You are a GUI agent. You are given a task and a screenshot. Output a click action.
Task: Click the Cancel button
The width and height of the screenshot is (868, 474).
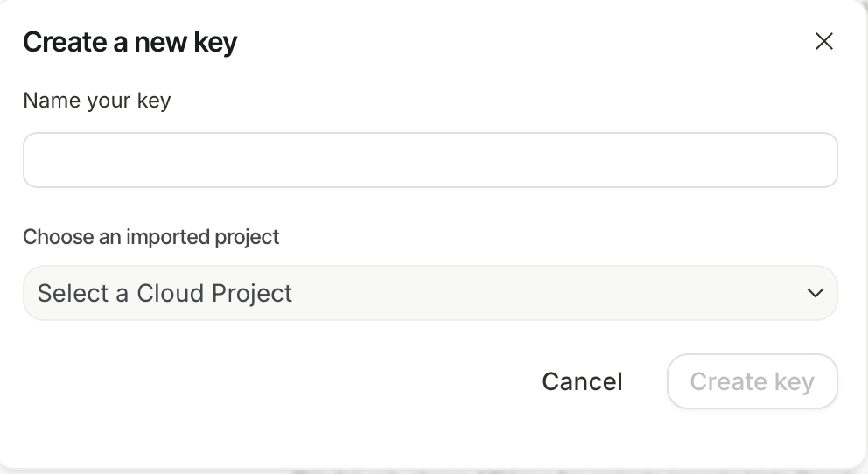click(582, 381)
